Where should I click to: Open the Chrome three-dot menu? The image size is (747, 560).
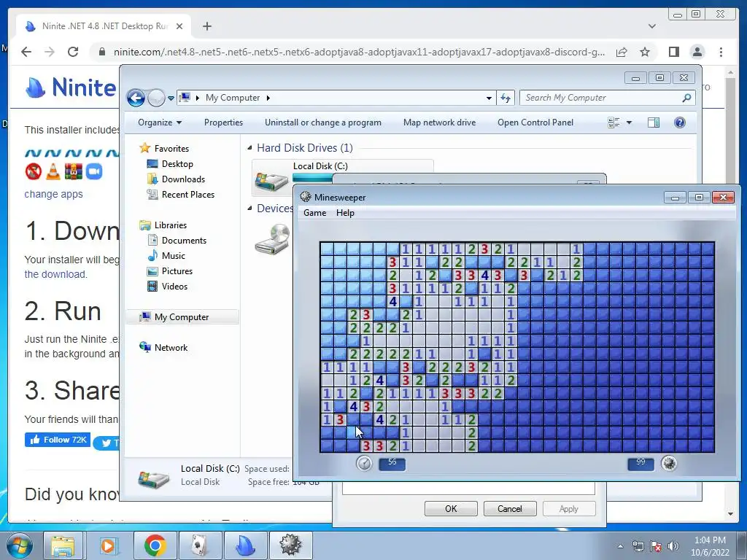(721, 52)
